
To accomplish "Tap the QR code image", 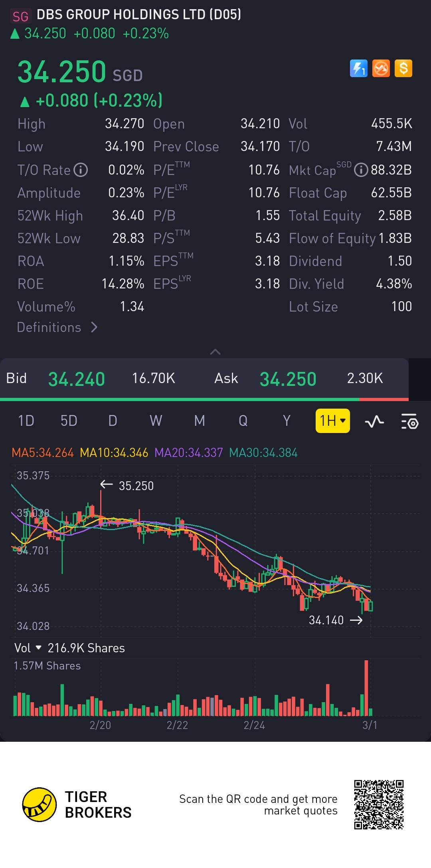I will click(x=379, y=804).
